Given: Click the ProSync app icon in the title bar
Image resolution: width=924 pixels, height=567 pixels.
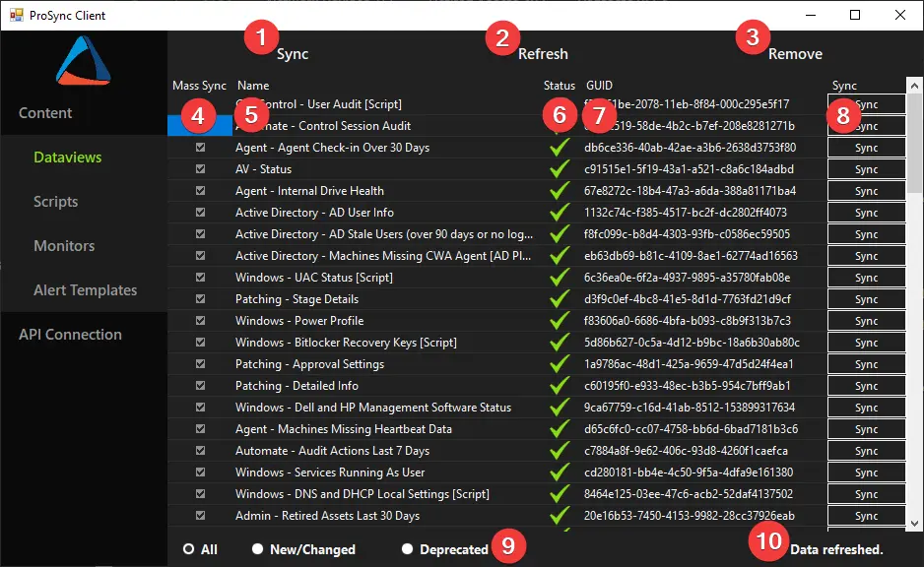Looking at the screenshot, I should click(16, 15).
